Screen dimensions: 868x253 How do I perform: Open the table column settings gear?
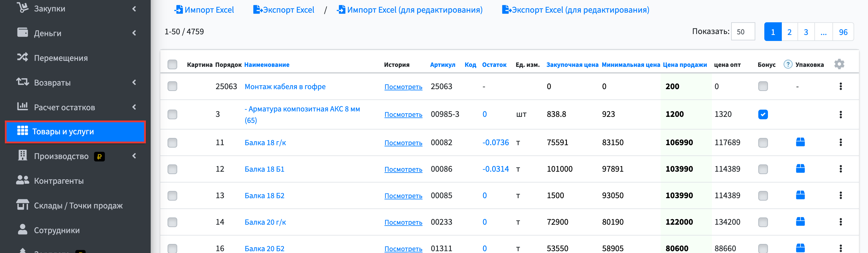tap(839, 64)
